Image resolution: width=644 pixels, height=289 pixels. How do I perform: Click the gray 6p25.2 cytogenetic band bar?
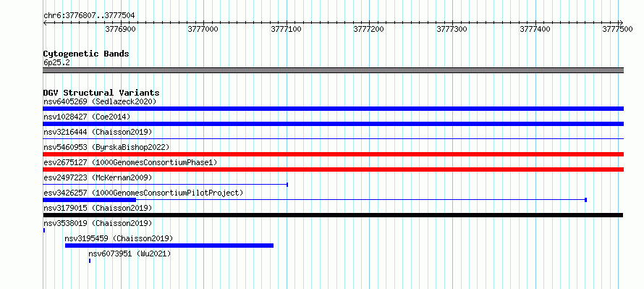tap(333, 70)
